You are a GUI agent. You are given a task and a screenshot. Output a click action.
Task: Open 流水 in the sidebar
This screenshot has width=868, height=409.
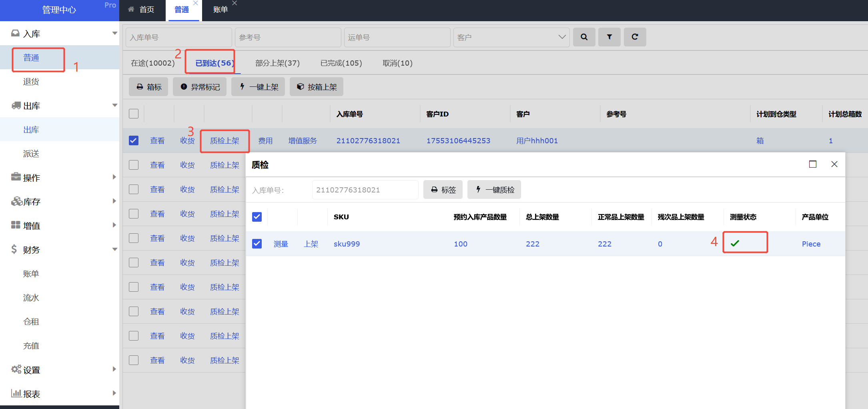coord(31,298)
